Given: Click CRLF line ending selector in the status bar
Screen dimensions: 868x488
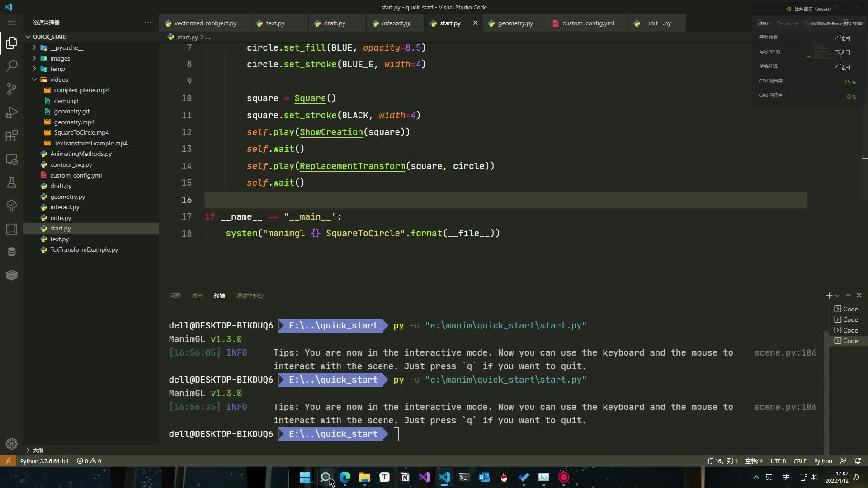Looking at the screenshot, I should tap(799, 461).
